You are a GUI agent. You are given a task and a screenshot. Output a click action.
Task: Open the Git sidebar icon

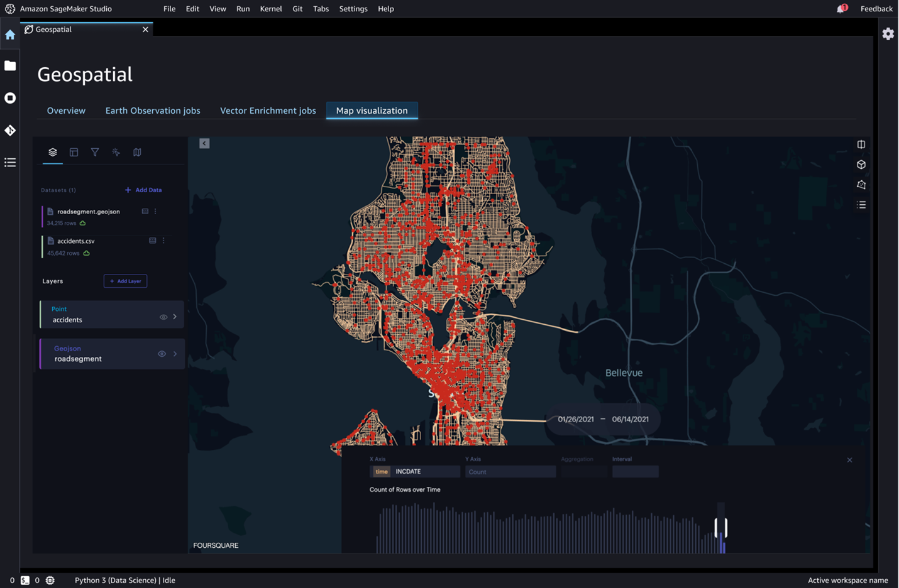point(10,130)
